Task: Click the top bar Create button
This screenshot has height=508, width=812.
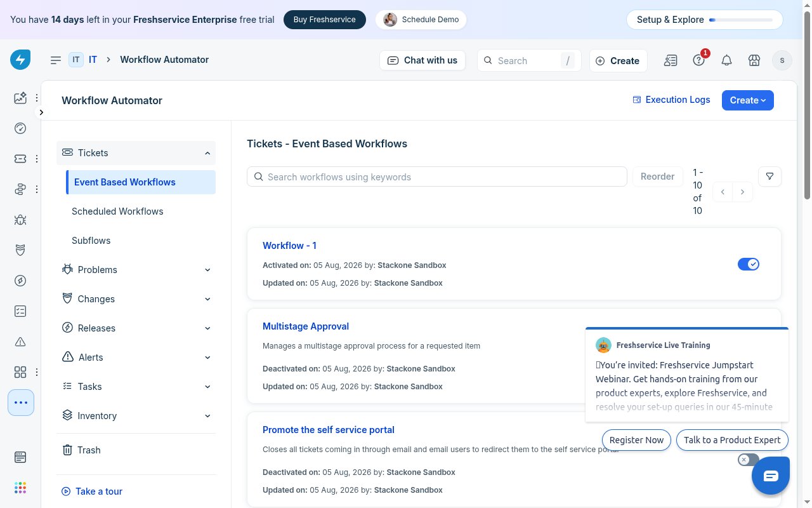Action: pos(618,61)
